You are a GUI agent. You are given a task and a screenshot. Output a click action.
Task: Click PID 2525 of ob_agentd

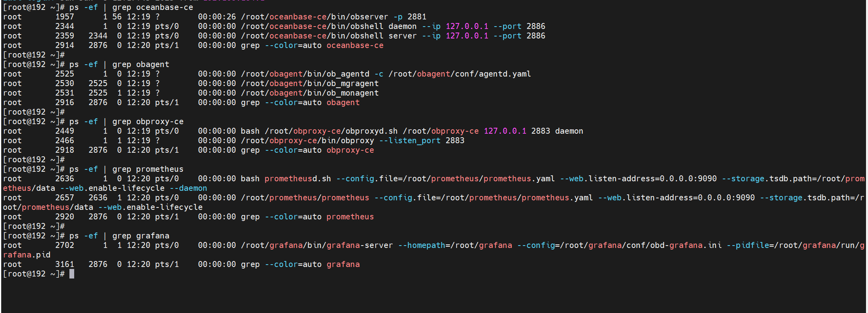65,74
